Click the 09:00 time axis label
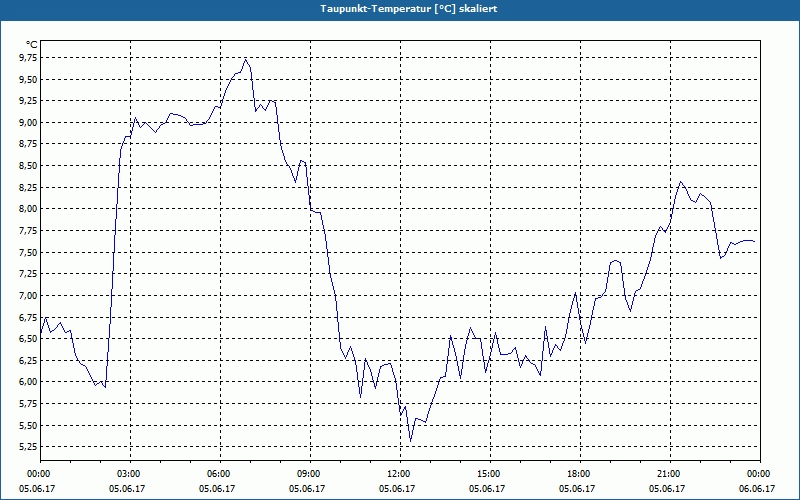Viewport: 800px width, 500px height. (310, 474)
